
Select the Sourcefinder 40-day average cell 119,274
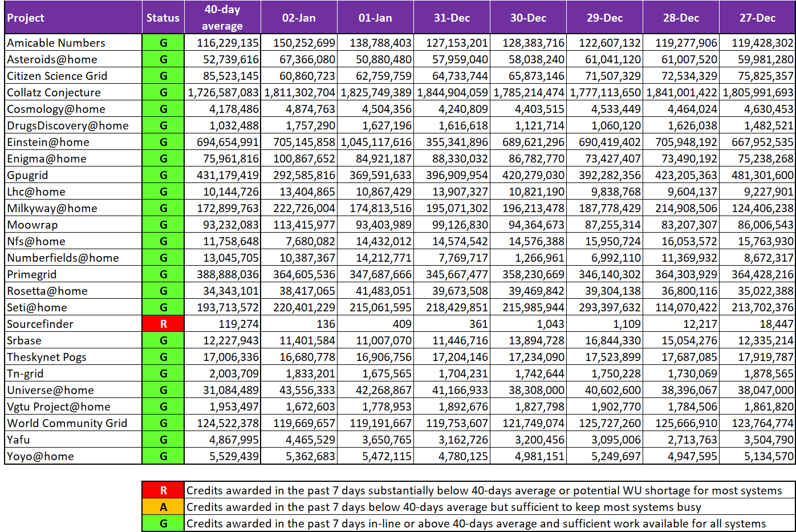222,324
